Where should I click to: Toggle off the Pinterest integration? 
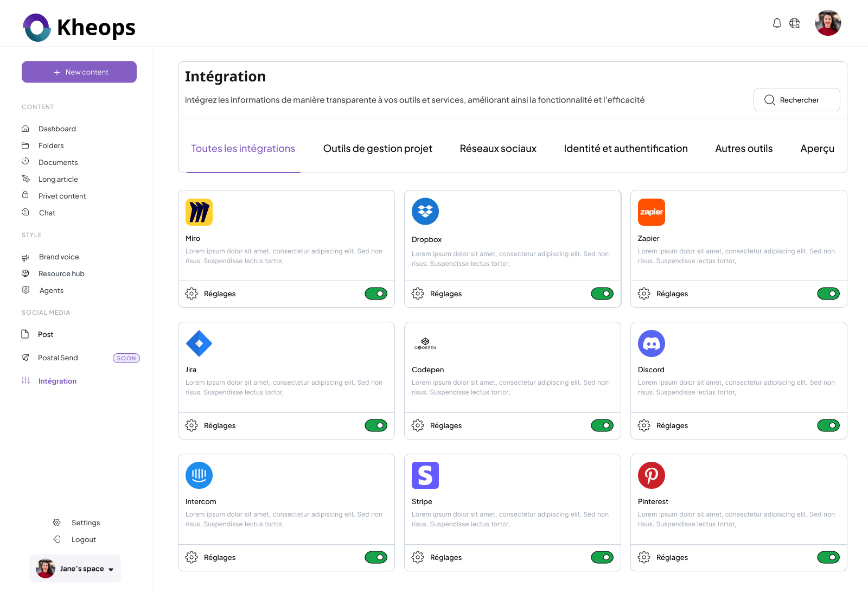[828, 557]
